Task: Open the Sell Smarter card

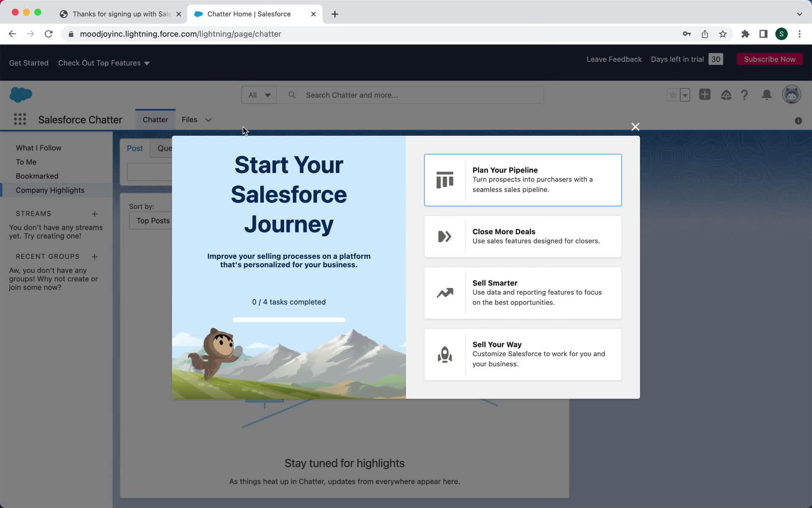Action: (x=523, y=293)
